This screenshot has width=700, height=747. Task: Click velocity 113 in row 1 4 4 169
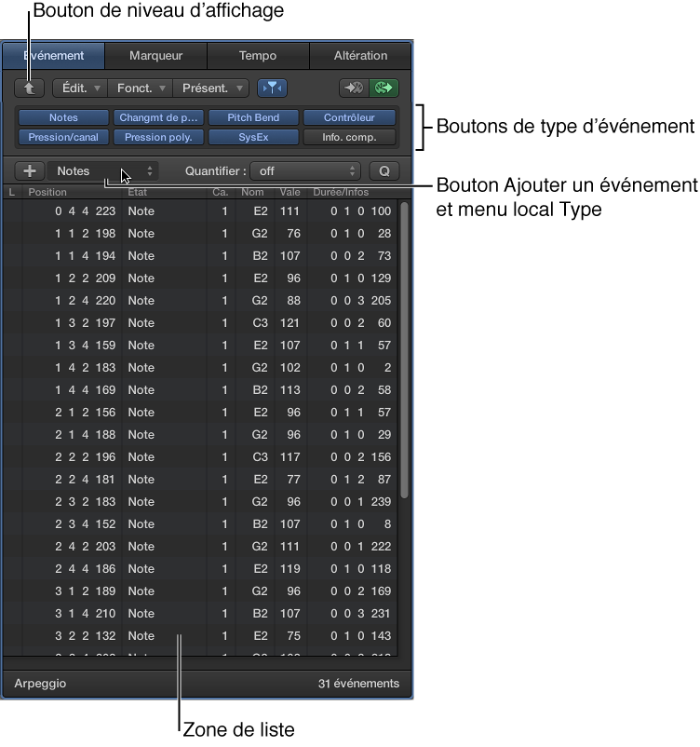(x=290, y=390)
